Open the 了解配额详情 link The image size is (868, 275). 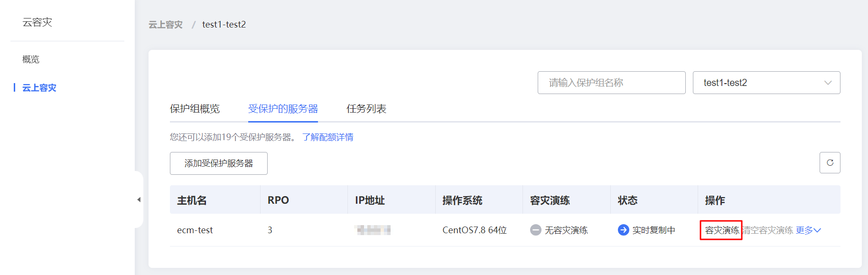coord(327,137)
